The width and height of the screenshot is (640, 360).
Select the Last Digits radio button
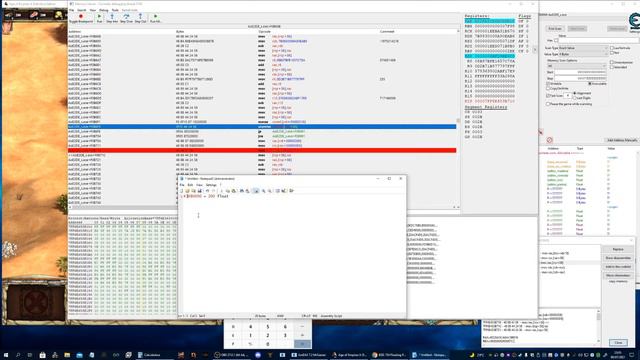click(575, 98)
